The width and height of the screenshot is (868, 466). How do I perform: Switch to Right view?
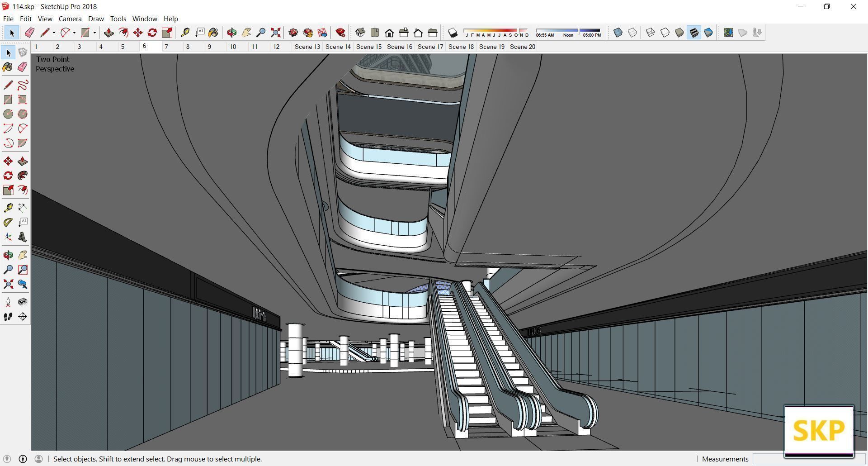tap(404, 33)
